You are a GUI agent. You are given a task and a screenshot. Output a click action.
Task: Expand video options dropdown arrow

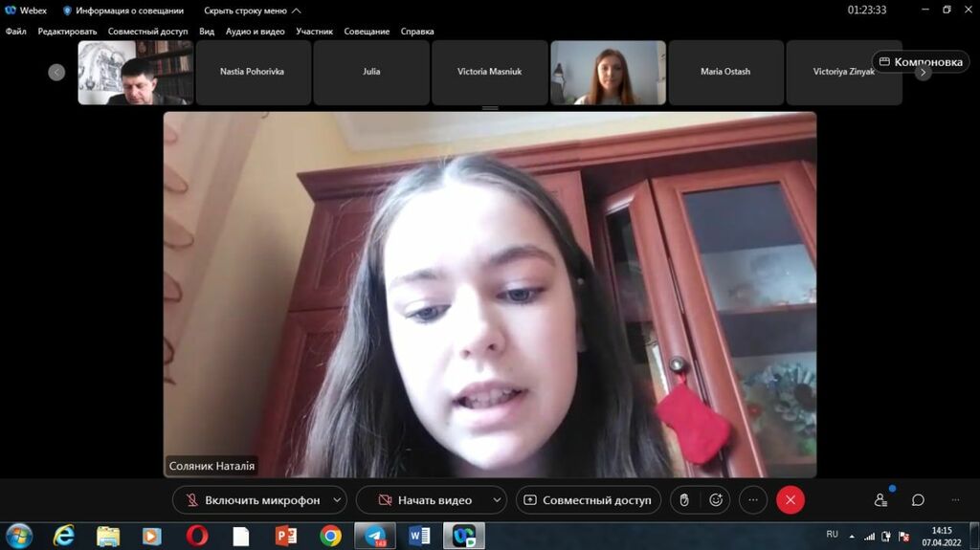(497, 500)
